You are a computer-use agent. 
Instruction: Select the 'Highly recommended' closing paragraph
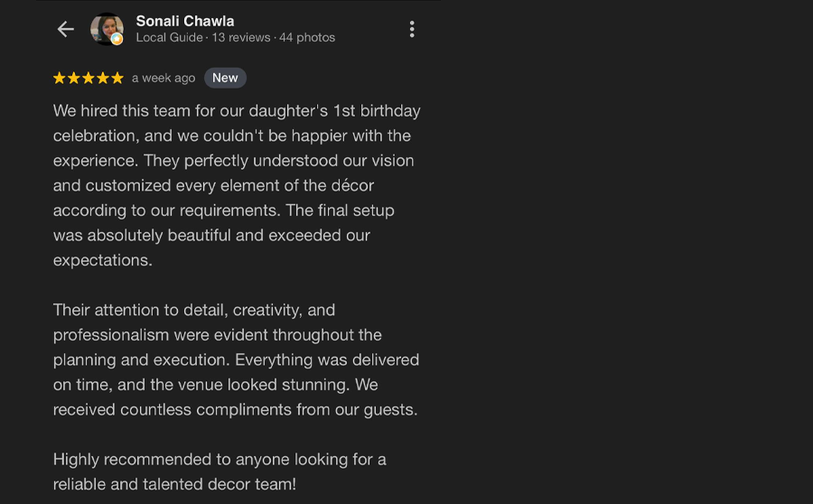(220, 471)
